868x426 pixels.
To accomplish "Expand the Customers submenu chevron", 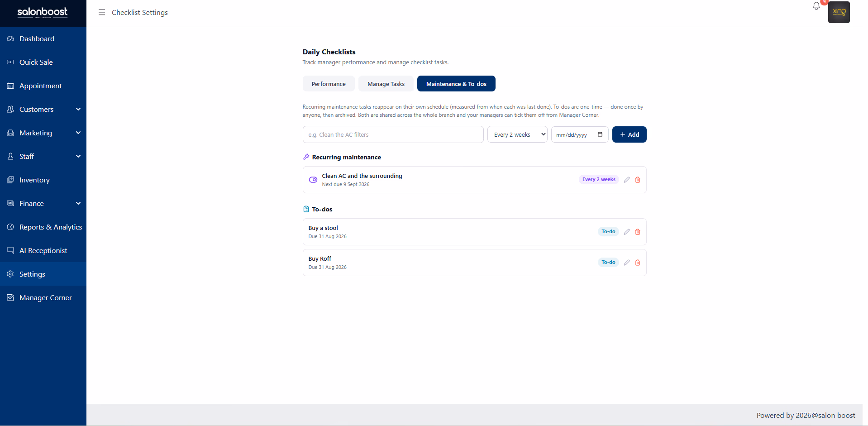I will (78, 109).
